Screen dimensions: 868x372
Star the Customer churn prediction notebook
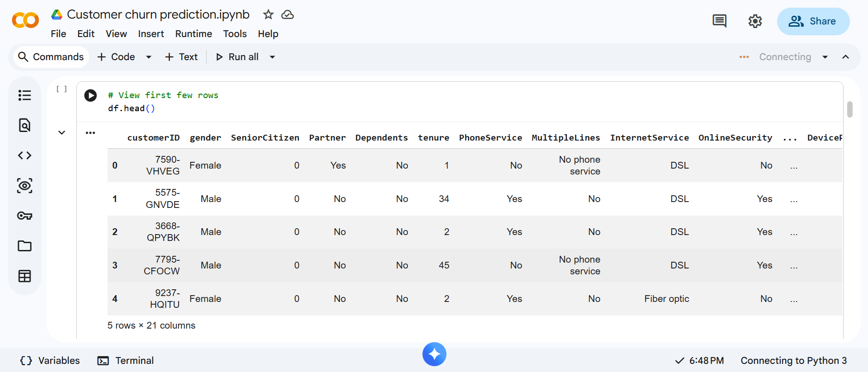[x=268, y=14]
